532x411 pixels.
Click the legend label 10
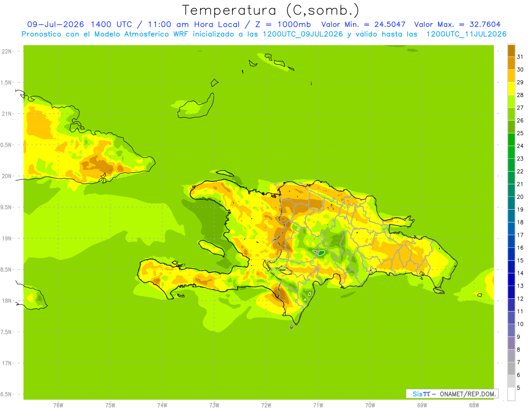pos(520,324)
